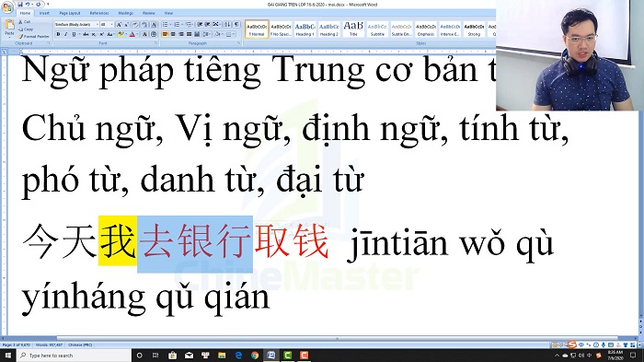Open the Page Layout ribbon tab
644x362 pixels.
[70, 13]
